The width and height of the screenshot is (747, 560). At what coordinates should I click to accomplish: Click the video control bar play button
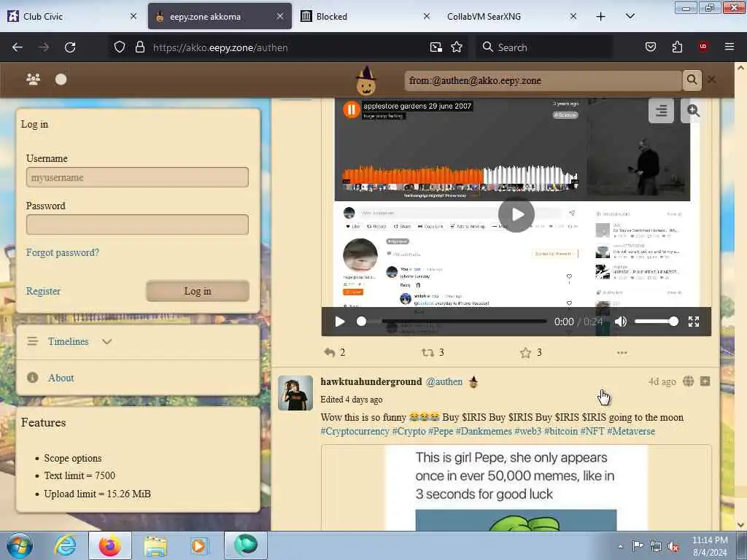click(x=340, y=322)
